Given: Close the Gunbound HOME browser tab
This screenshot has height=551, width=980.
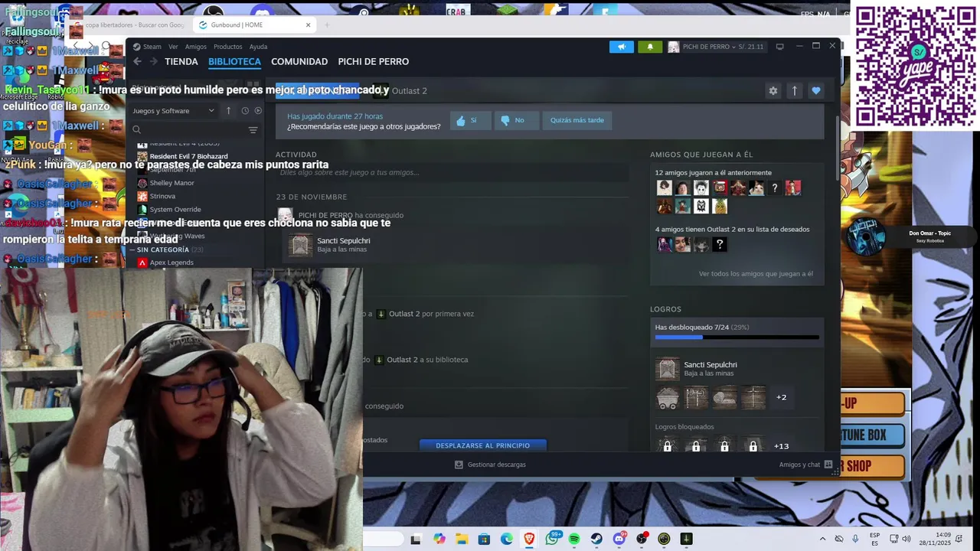Looking at the screenshot, I should point(309,24).
